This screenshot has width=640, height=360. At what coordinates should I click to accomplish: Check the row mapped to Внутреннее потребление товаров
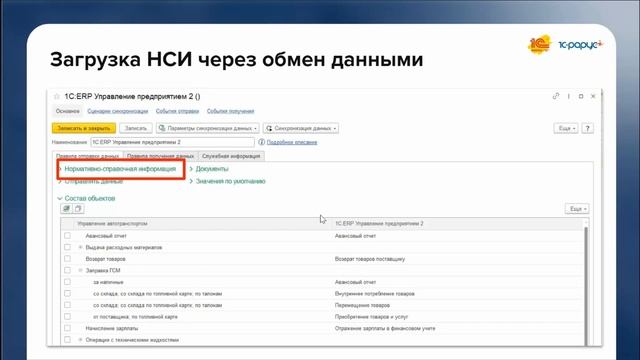pyautogui.click(x=67, y=293)
